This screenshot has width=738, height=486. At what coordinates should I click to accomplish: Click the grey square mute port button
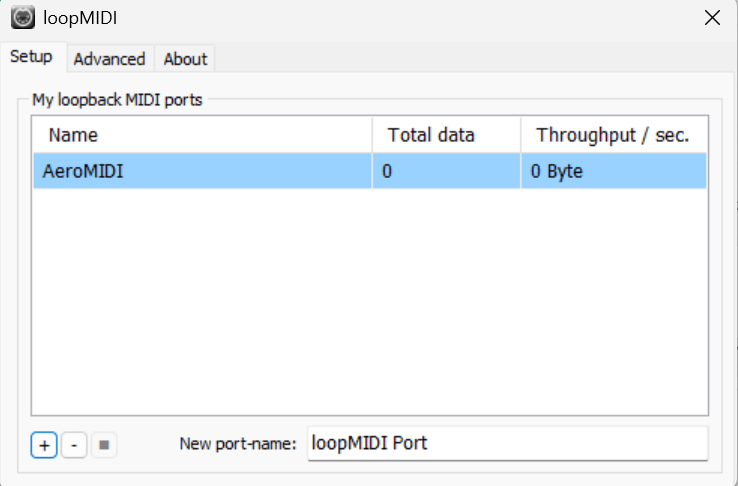(x=104, y=445)
